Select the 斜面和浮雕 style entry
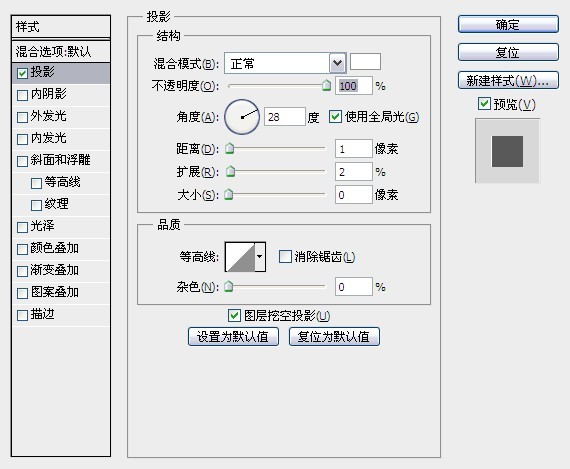The image size is (570, 469). point(61,160)
